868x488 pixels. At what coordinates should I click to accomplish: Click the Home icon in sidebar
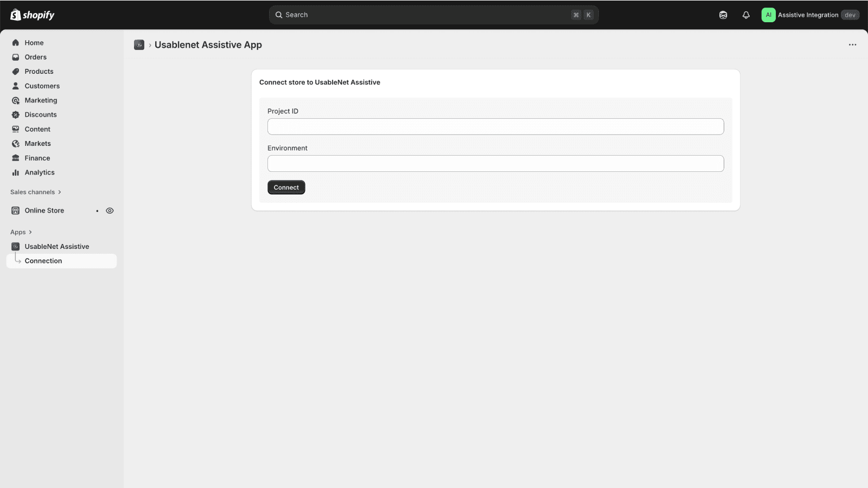[x=16, y=43]
